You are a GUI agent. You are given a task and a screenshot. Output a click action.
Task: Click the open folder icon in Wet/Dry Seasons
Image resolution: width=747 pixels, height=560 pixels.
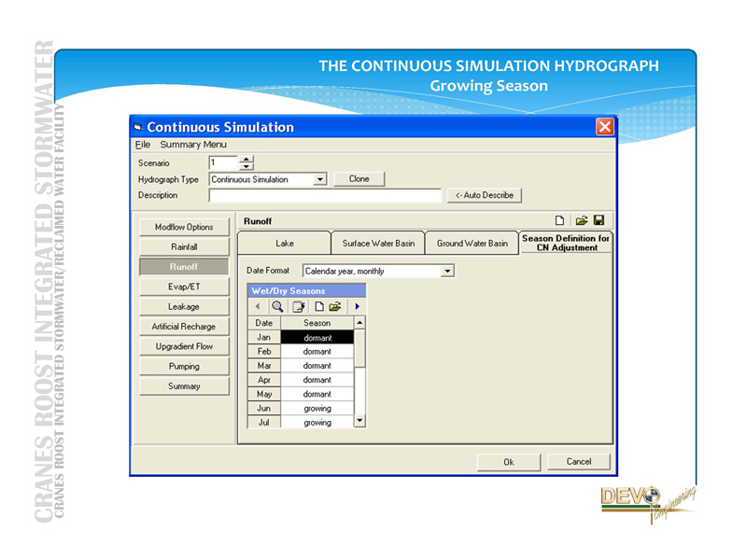[335, 306]
